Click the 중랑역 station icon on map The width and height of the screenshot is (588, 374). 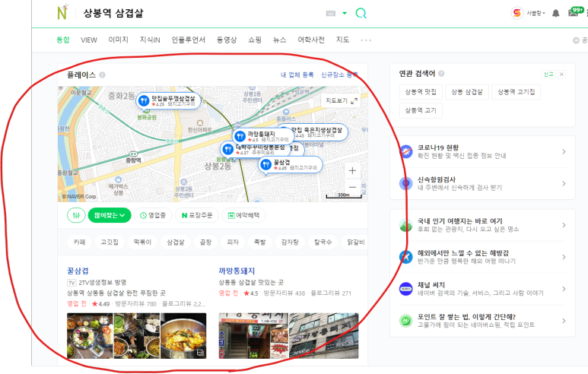tap(133, 154)
